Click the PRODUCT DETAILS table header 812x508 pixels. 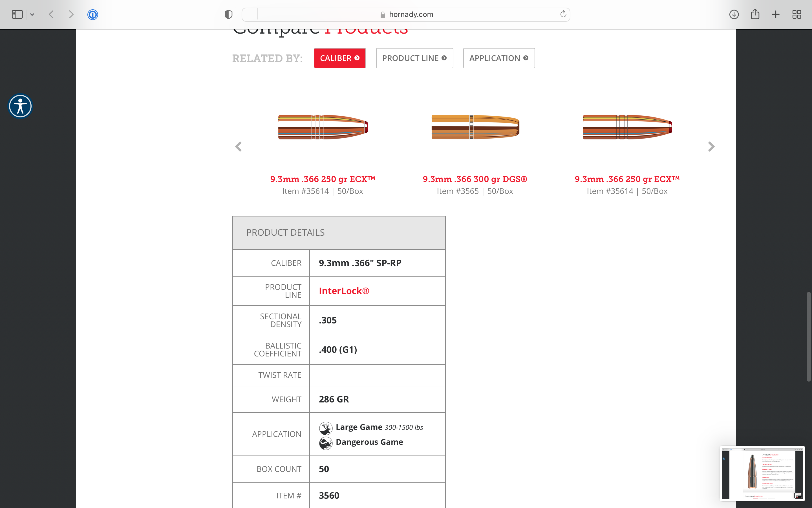click(x=339, y=233)
